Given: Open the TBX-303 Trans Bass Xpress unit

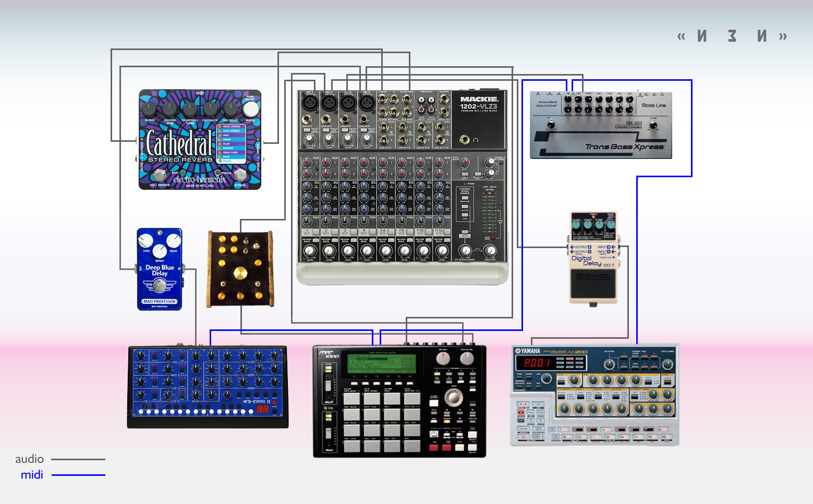Looking at the screenshot, I should point(601,125).
